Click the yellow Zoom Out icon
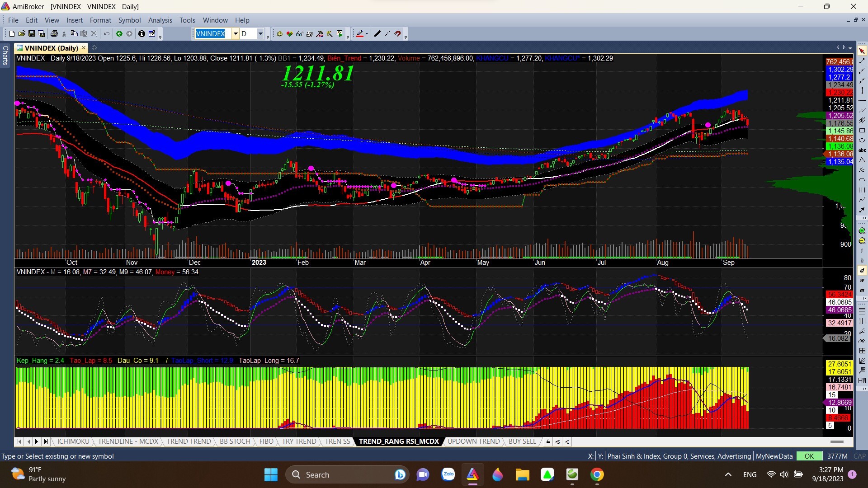The height and width of the screenshot is (488, 868). 862,241
